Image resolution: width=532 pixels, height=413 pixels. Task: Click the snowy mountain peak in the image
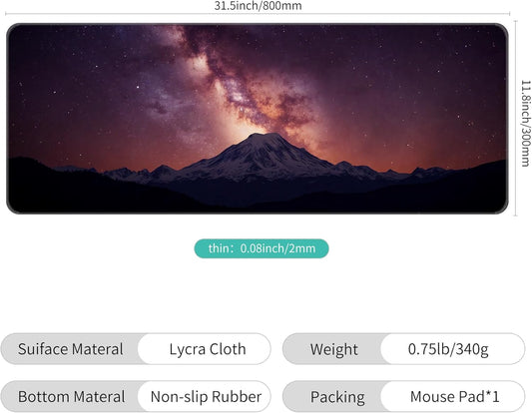263,141
